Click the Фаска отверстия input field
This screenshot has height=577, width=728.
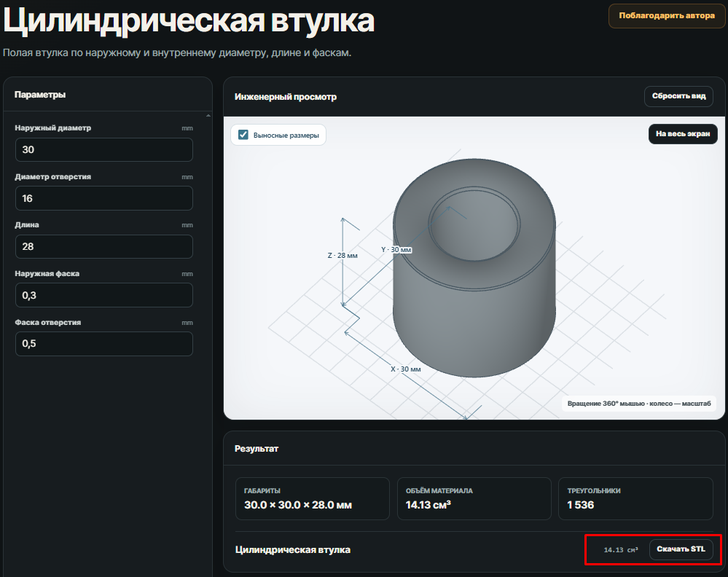coord(104,344)
